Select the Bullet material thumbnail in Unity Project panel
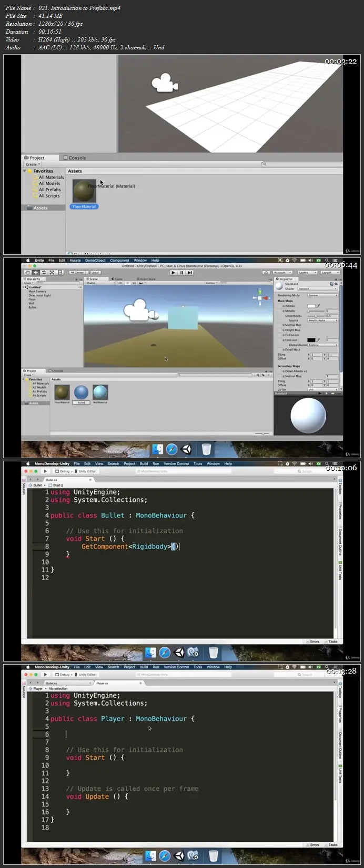 coord(82,394)
